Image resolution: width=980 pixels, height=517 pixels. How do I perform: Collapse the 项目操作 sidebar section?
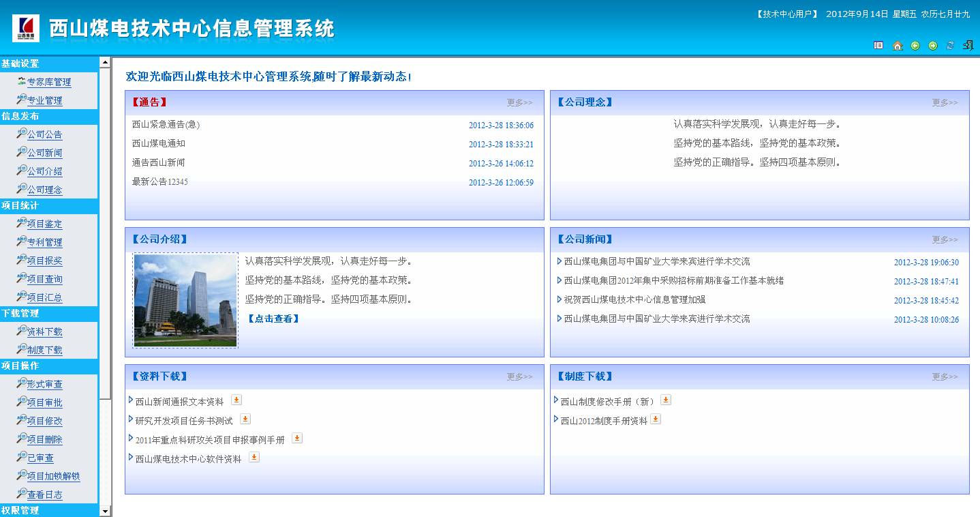coord(49,366)
